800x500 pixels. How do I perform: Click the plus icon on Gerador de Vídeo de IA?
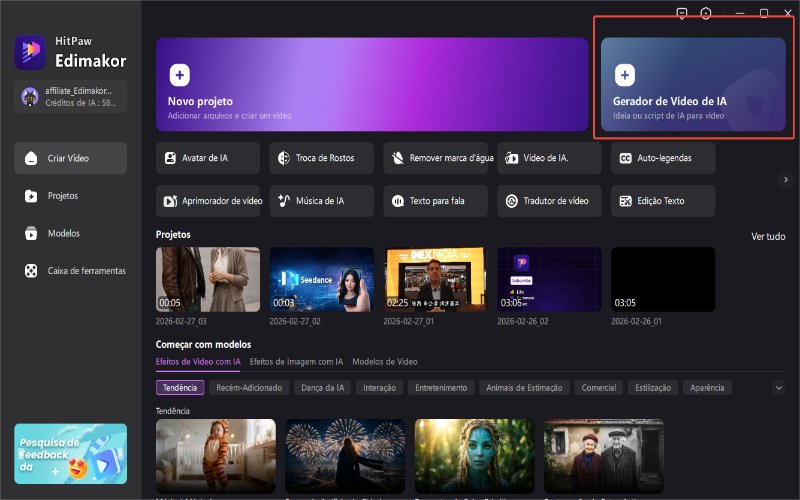[625, 75]
